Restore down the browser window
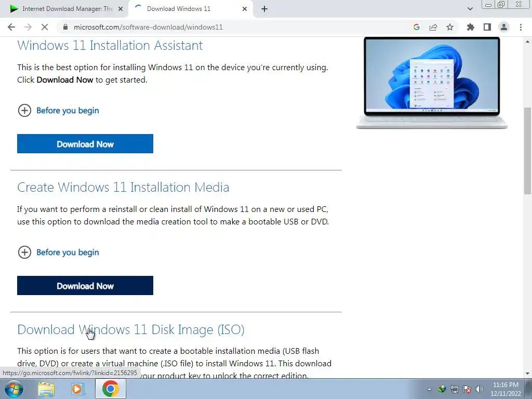The width and height of the screenshot is (532, 399). point(501,4)
